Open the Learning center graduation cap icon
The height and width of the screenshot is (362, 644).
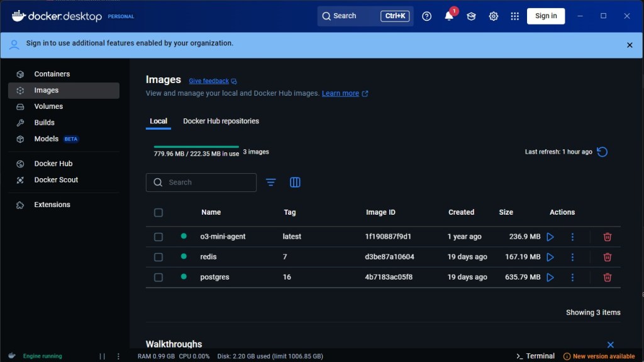[x=471, y=16]
